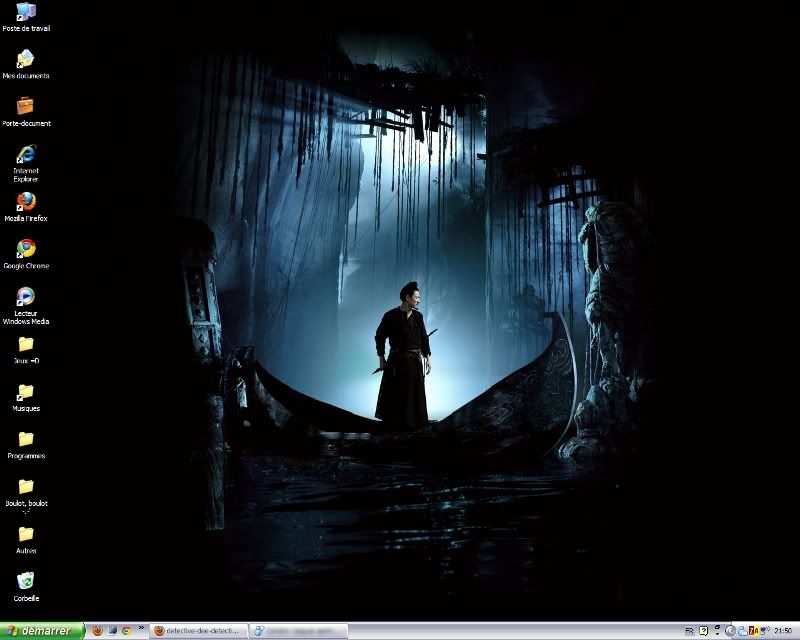Select the Porte-document briefcase icon
This screenshot has width=800, height=640.
[26, 112]
